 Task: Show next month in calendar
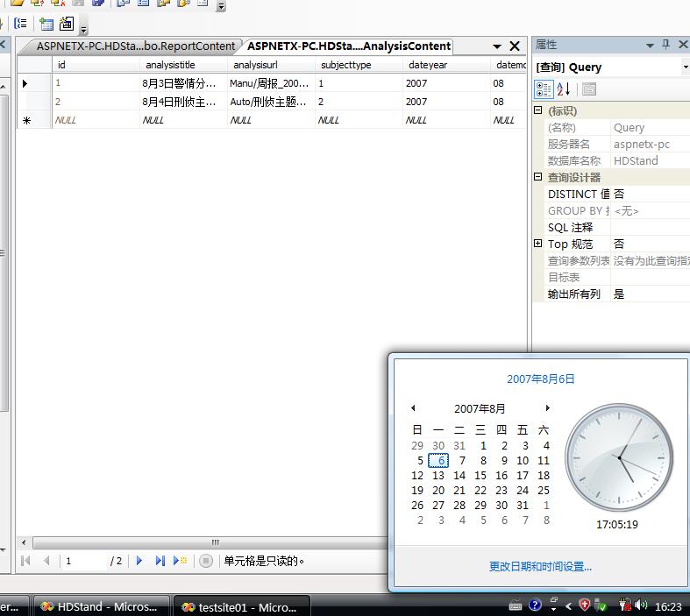click(547, 408)
